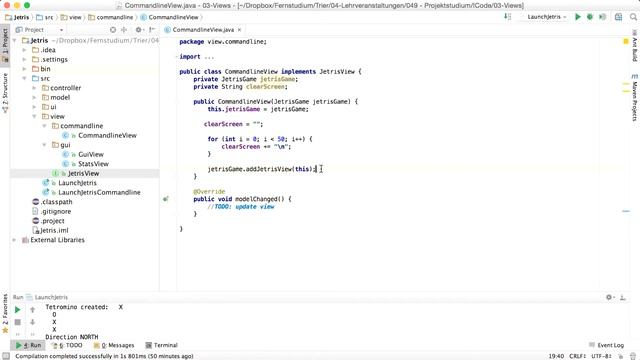
Task: Select Jetris.iml file in tree
Action: [54, 230]
